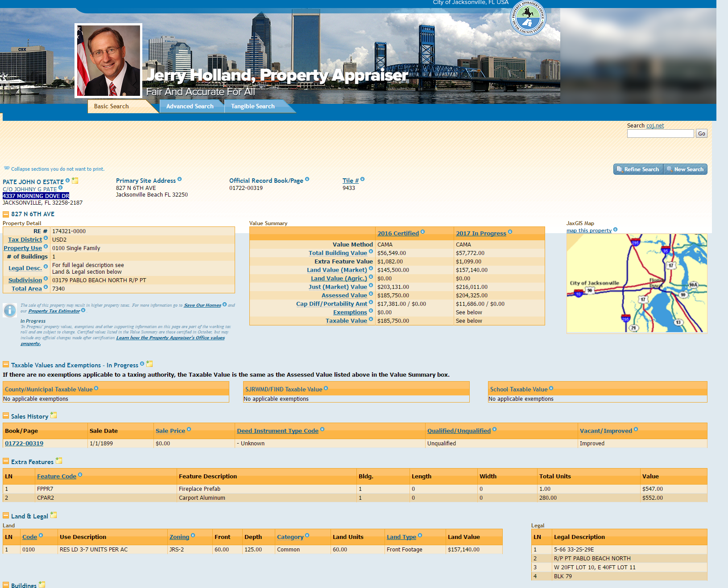Open the Subdivision link
The image size is (728, 588).
[x=25, y=280]
